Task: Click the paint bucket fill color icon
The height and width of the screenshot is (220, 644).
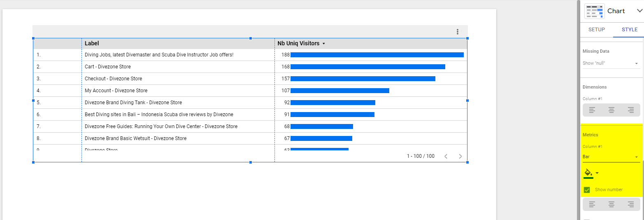Action: coord(588,173)
